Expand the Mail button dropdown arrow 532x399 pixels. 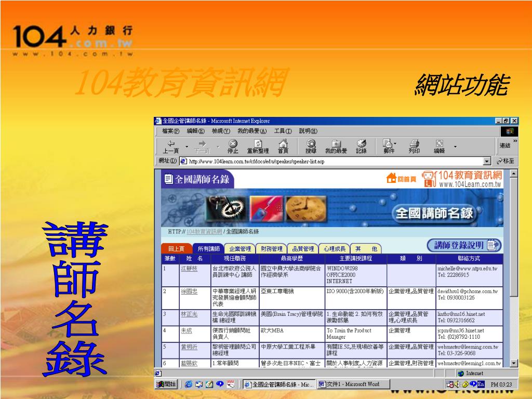[395, 144]
